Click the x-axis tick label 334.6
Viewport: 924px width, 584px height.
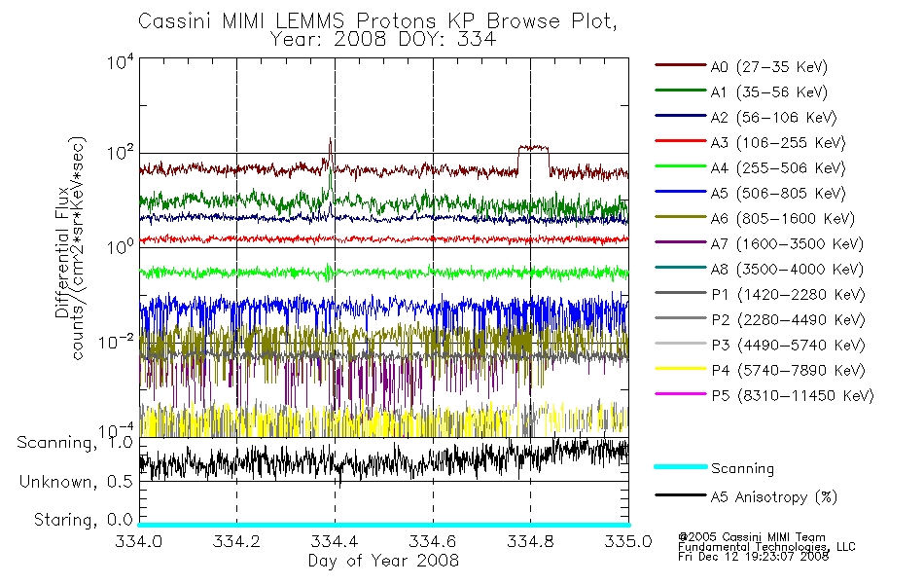click(433, 541)
